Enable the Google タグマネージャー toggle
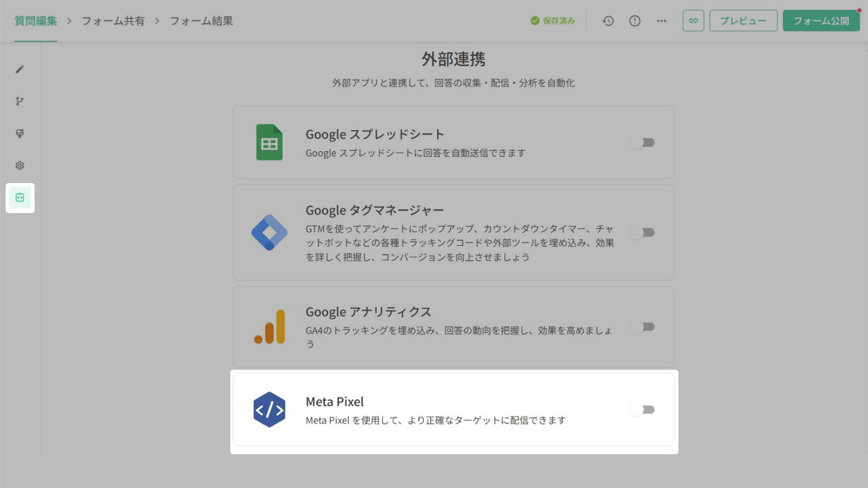The width and height of the screenshot is (868, 488). [x=643, y=232]
